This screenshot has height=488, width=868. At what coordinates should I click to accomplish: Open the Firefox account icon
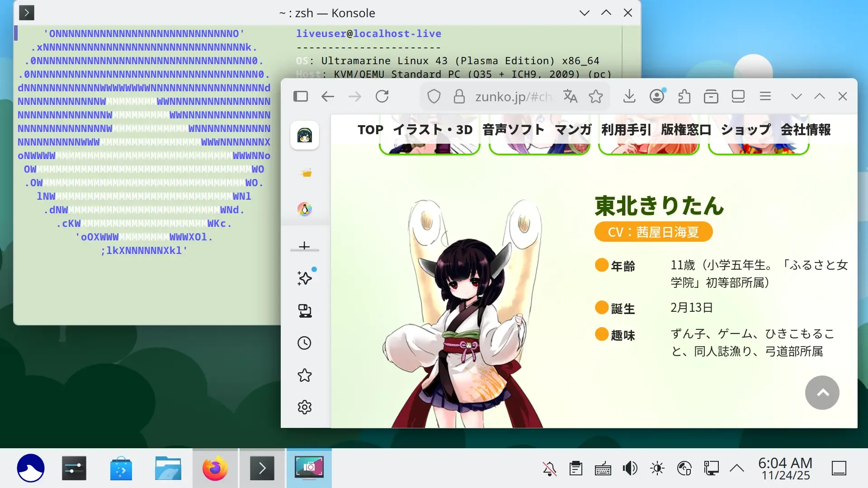pos(657,96)
